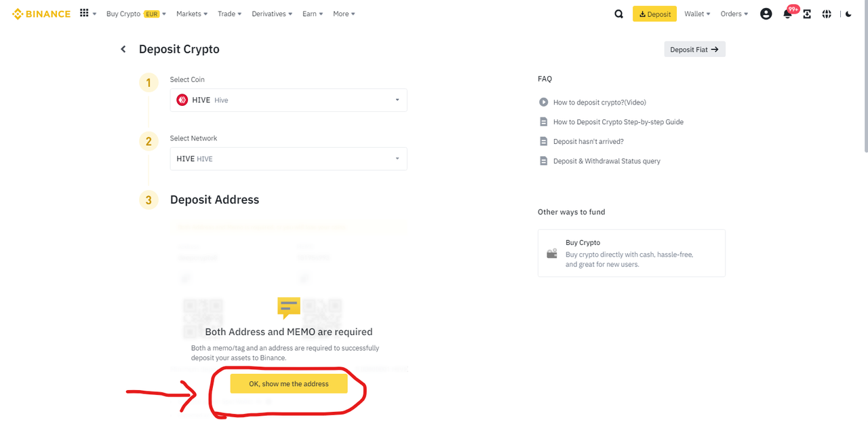Open the Markets menu

point(192,14)
